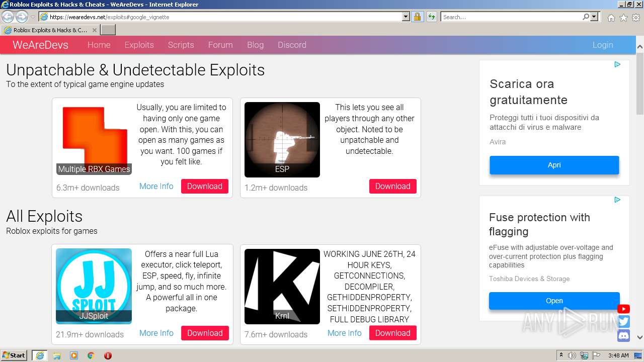644x362 pixels.
Task: Click the WeAreDevs logo link
Action: coord(40,45)
